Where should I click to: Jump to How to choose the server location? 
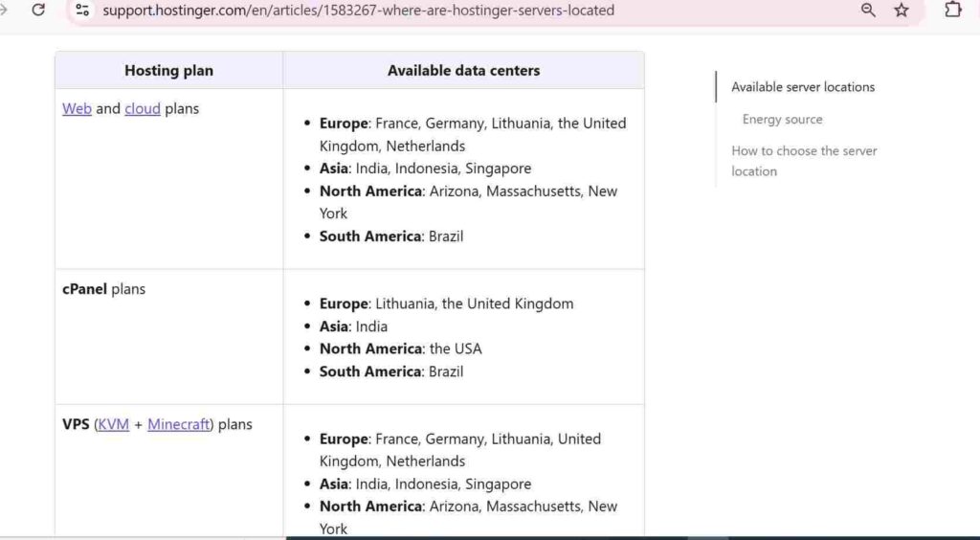pyautogui.click(x=804, y=161)
